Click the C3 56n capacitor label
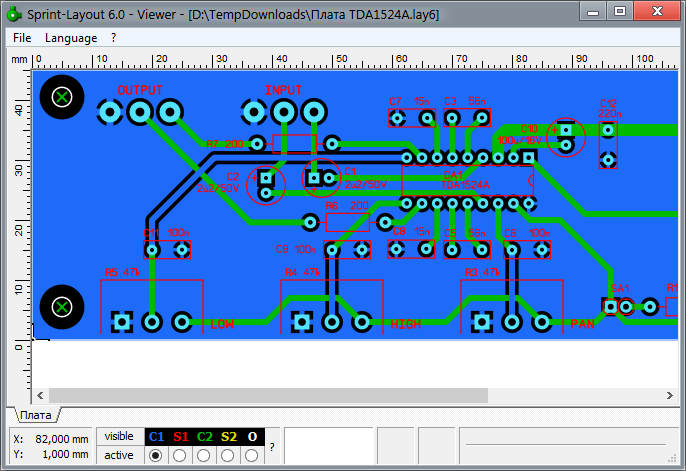 point(465,101)
